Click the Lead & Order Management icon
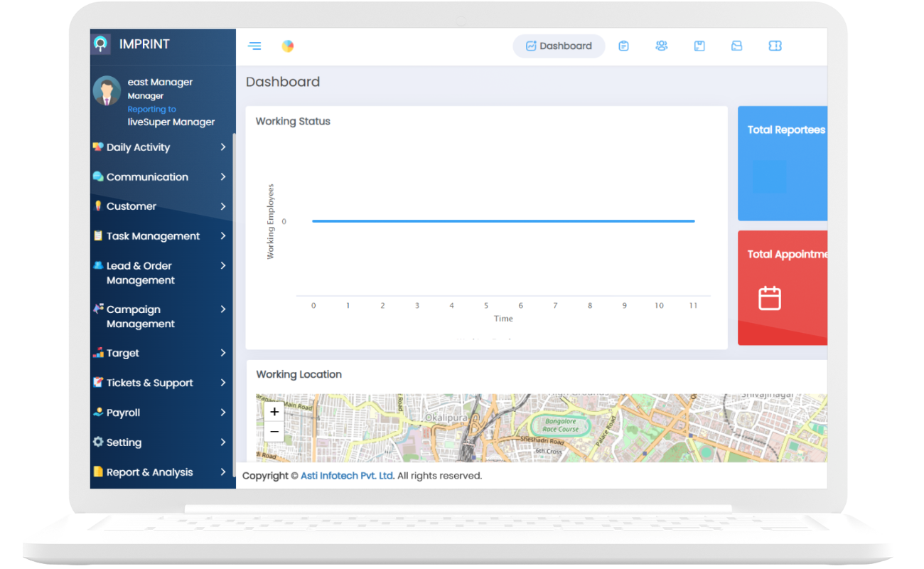This screenshot has width=924, height=569. (98, 265)
